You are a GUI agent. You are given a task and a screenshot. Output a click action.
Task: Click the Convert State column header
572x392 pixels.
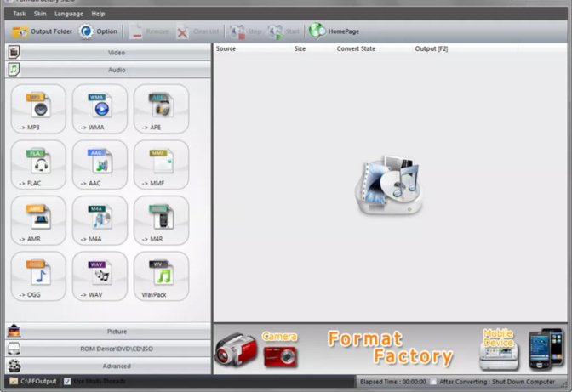click(356, 48)
